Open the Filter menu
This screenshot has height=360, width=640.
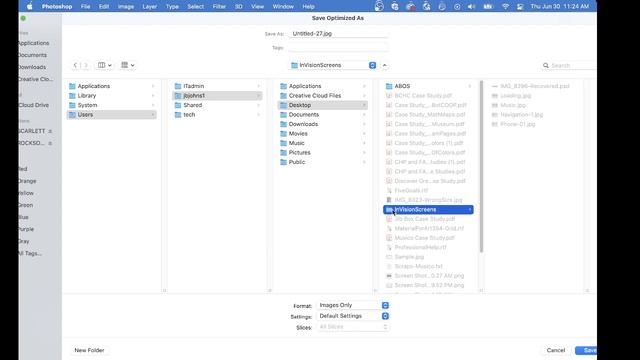(x=219, y=7)
